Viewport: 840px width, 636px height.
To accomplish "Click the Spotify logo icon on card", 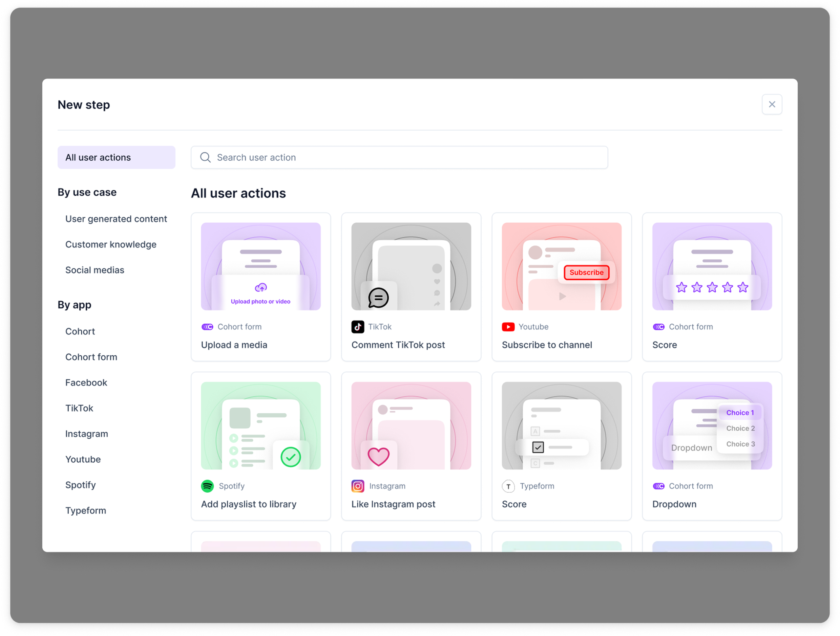I will pyautogui.click(x=207, y=486).
